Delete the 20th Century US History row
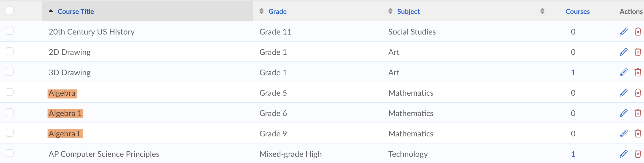 (638, 32)
